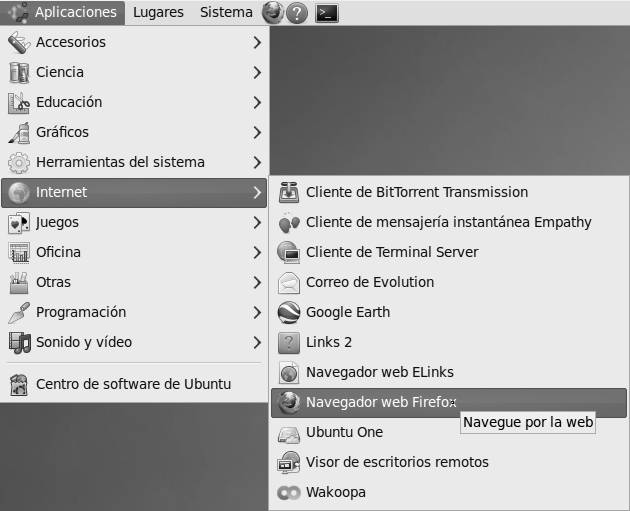
Task: Expand the Accesorios submenu arrow
Action: (257, 42)
